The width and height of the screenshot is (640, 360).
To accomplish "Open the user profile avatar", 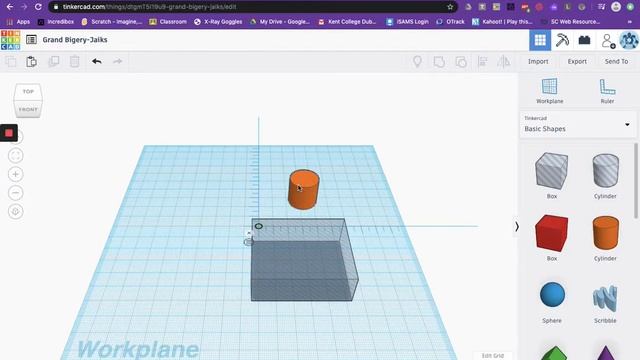I will pyautogui.click(x=629, y=40).
